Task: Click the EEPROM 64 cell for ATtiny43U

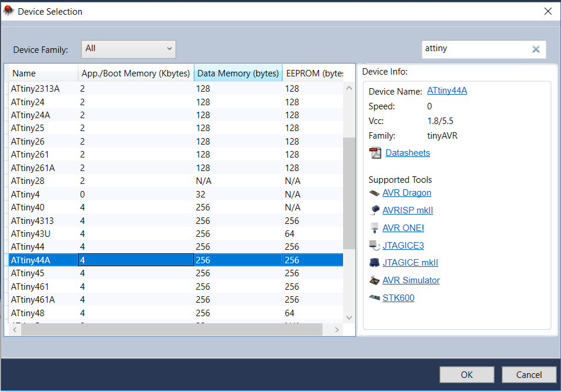Action: tap(313, 234)
